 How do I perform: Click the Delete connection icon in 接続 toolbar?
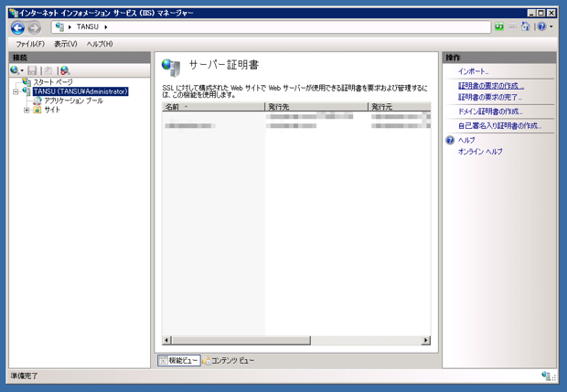click(x=65, y=70)
